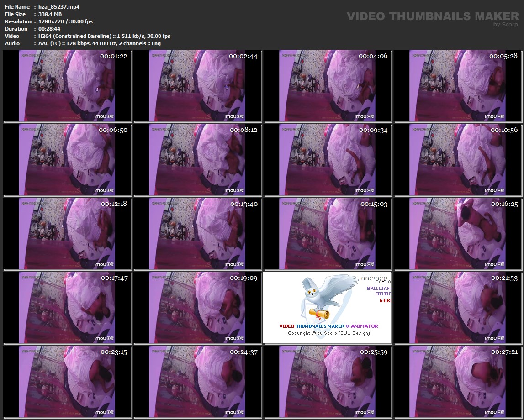Select thumbnail with timestamp 00:16:25

click(458, 234)
